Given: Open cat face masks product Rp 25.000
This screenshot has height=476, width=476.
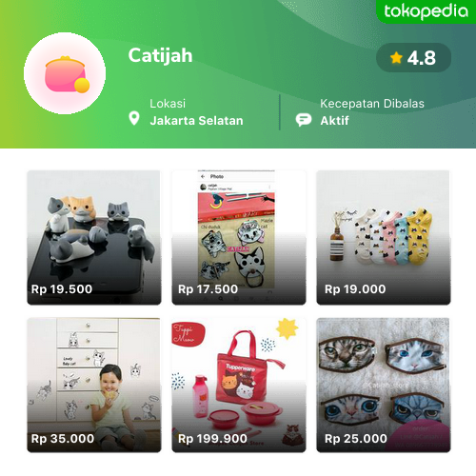Looking at the screenshot, I should (x=384, y=385).
